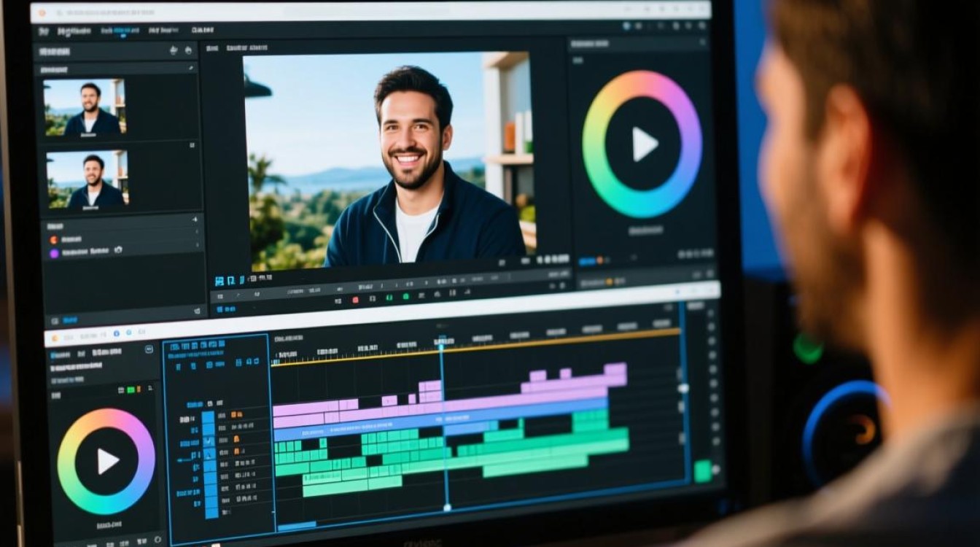Click the play button in the lower-left color wheel
This screenshot has width=980, height=547.
[106, 461]
